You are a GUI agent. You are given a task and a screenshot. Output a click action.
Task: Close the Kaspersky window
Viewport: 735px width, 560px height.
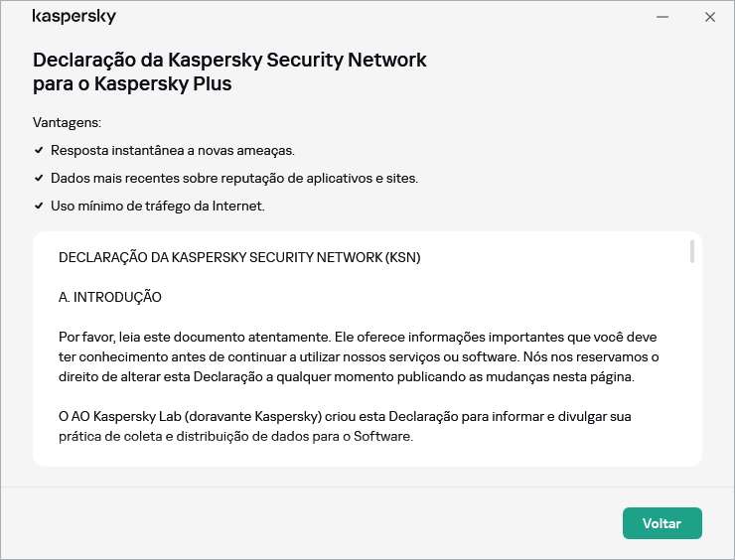point(709,17)
